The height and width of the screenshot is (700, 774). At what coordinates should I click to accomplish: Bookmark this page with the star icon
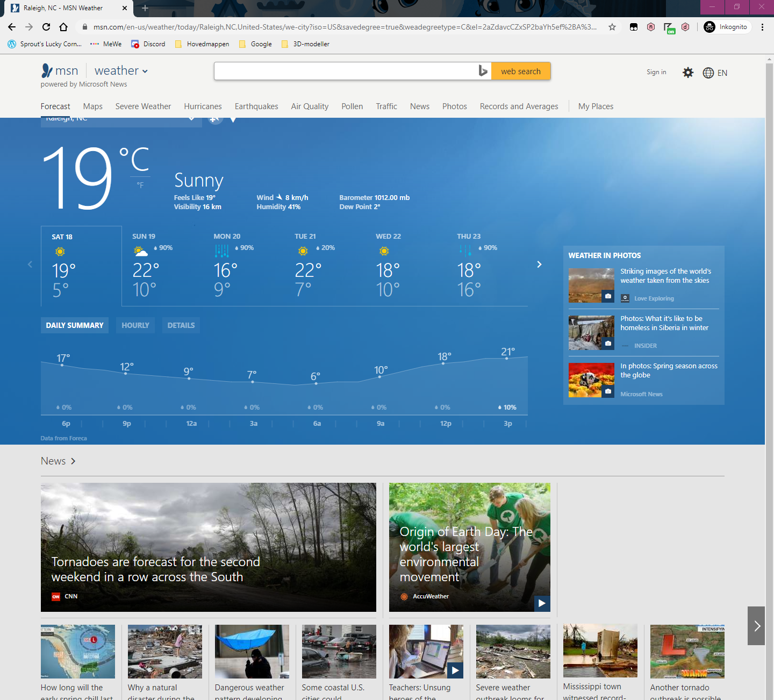click(x=612, y=27)
